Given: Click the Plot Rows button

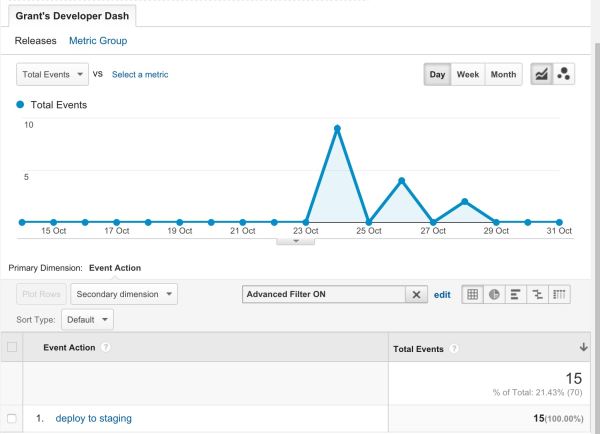Looking at the screenshot, I should 41,294.
